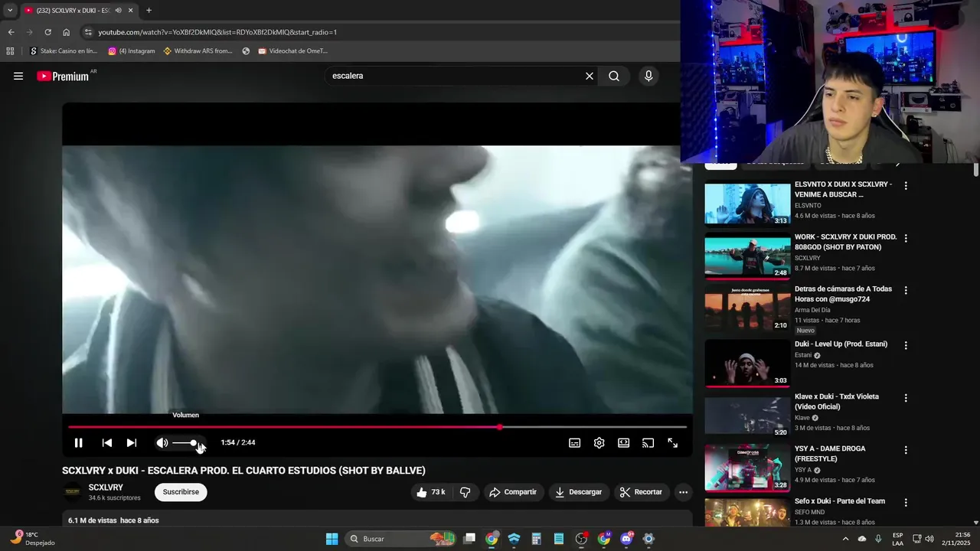Screen dimensions: 980x551
Task: Open options for Sefo x Duki video
Action: coord(906,503)
